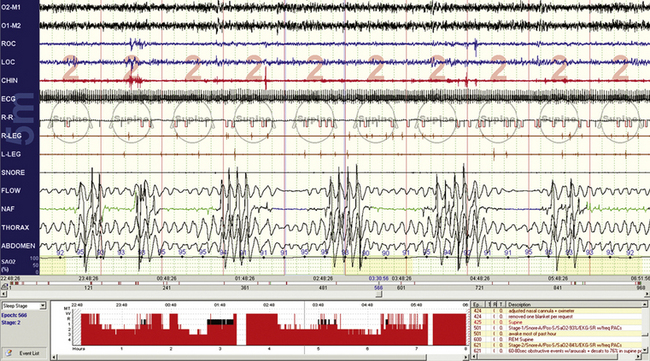Click the CHIN channel label
The image size is (650, 361).
[x=10, y=80]
